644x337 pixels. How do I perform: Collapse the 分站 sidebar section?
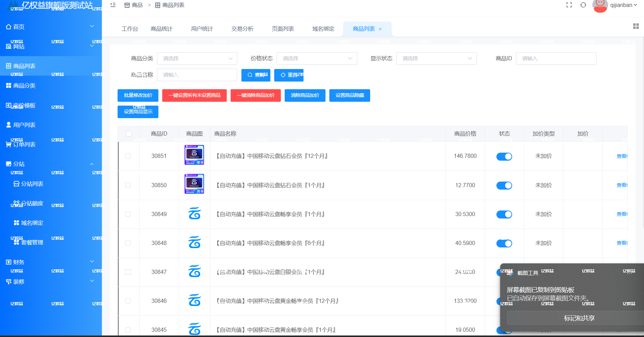pos(91,164)
